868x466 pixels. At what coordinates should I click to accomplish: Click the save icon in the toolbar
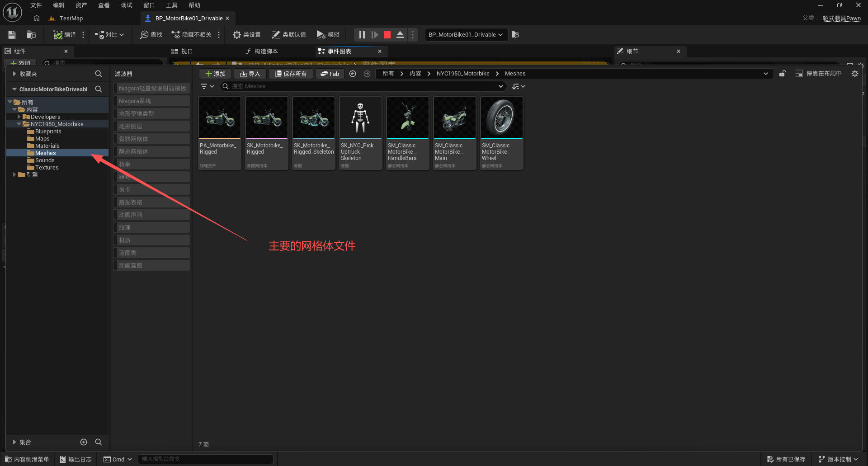(12, 35)
